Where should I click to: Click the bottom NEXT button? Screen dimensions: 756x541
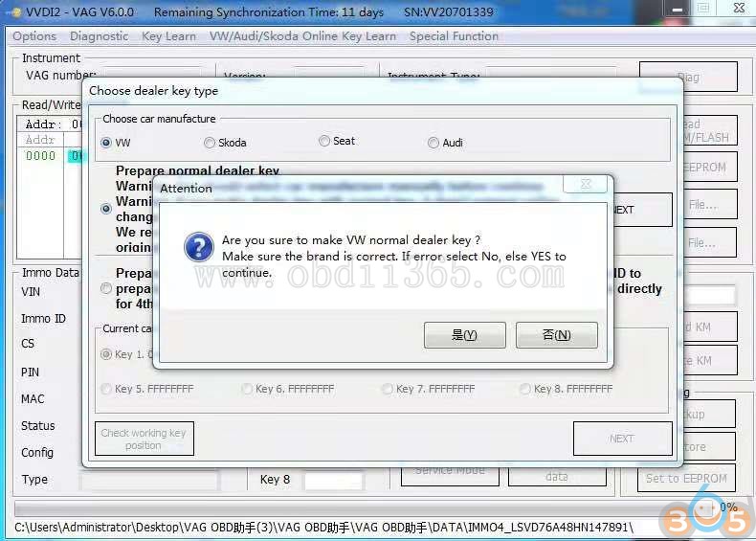622,439
